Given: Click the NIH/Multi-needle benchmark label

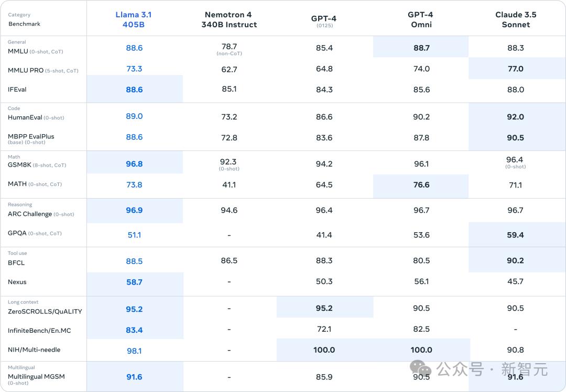Looking at the screenshot, I should click(34, 350).
